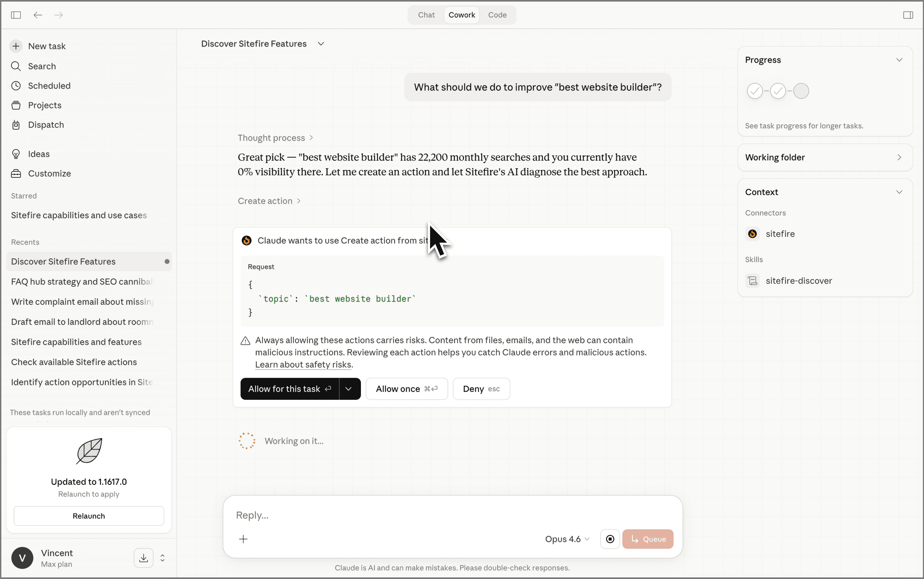Screen dimensions: 924x579
Task: Switch to the Code tab
Action: click(x=497, y=15)
